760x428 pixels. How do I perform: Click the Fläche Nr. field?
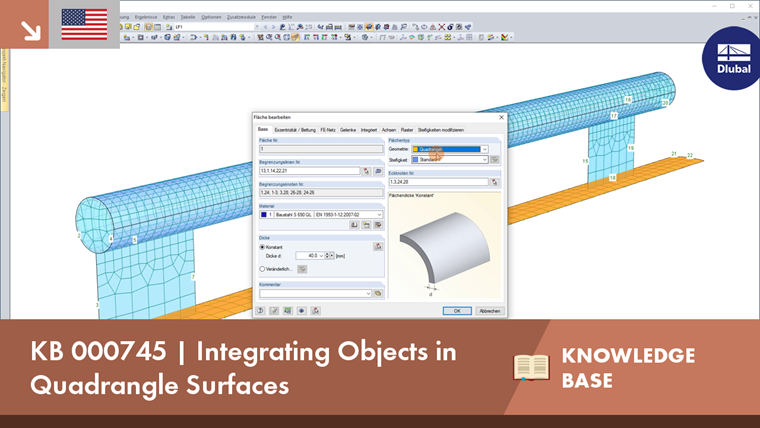click(x=321, y=149)
